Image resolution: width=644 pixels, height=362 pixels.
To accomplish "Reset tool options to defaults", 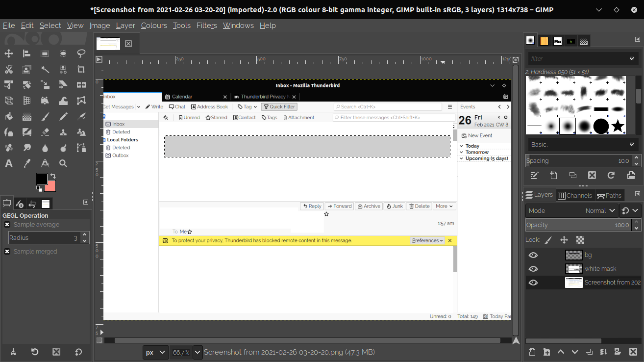I will (78, 352).
